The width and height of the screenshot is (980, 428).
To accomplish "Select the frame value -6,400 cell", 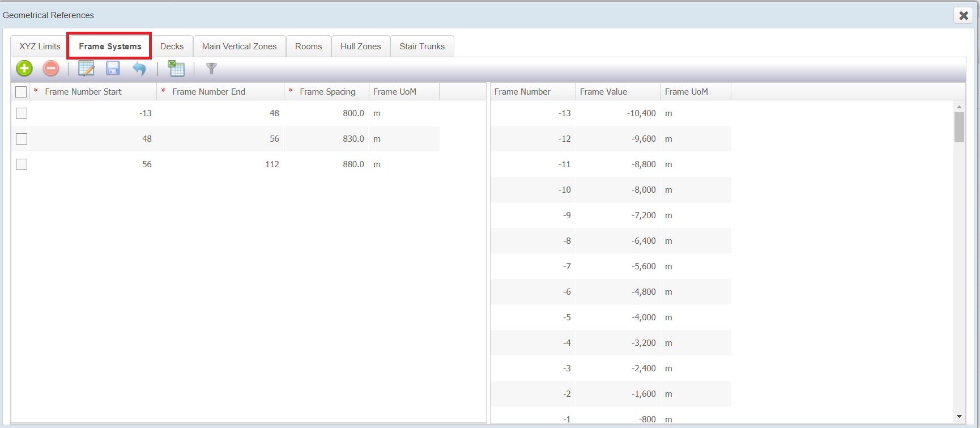I will pos(618,241).
